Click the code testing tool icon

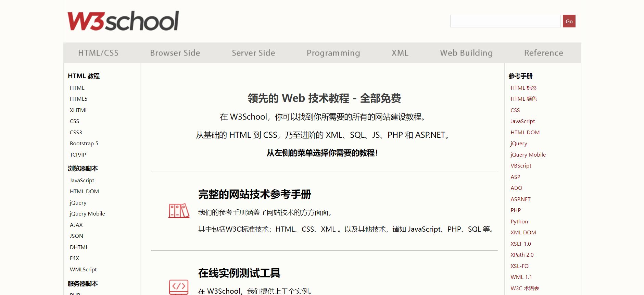(179, 287)
